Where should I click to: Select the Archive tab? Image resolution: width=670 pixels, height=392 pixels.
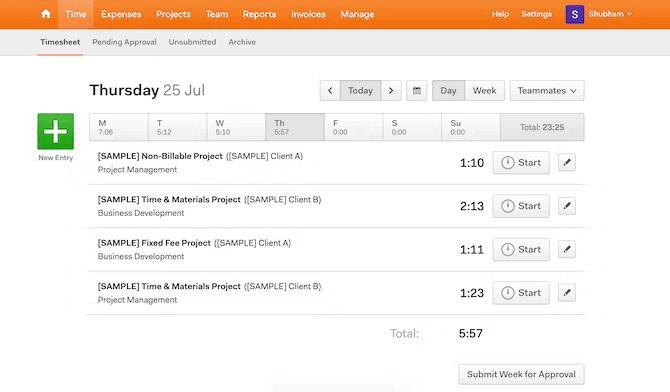point(242,42)
